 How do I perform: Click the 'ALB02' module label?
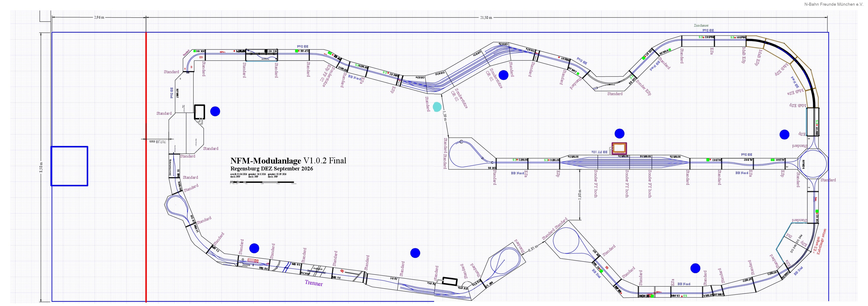[748, 160]
